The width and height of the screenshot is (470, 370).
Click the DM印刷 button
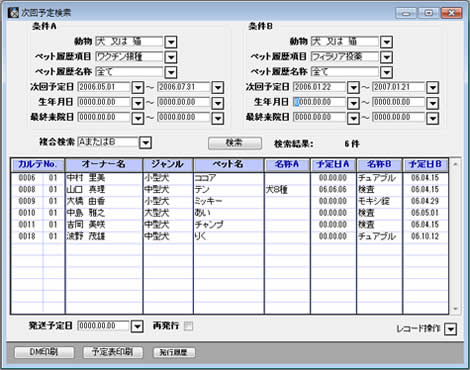click(x=44, y=352)
